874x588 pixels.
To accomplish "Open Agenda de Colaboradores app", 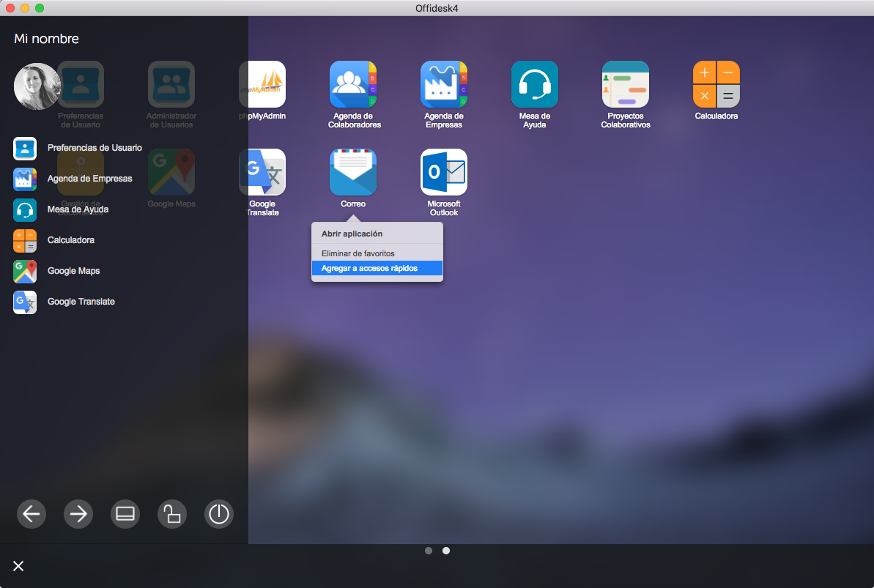I will pos(353,84).
